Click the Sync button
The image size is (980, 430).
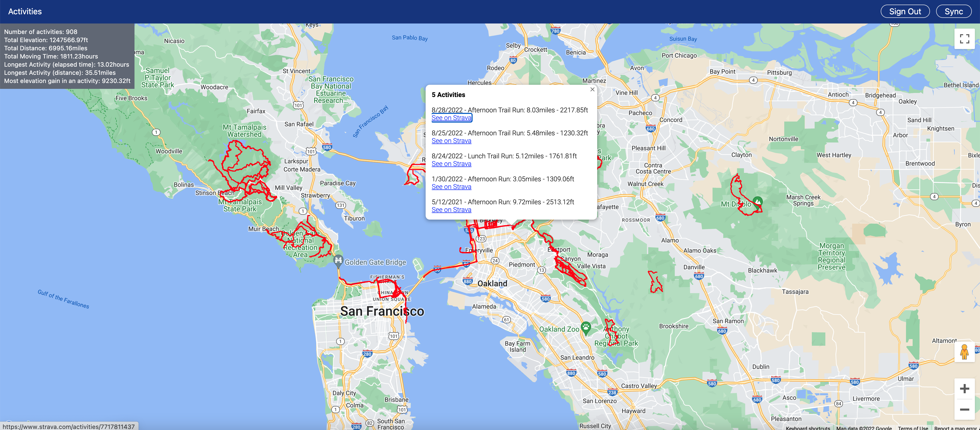point(954,11)
